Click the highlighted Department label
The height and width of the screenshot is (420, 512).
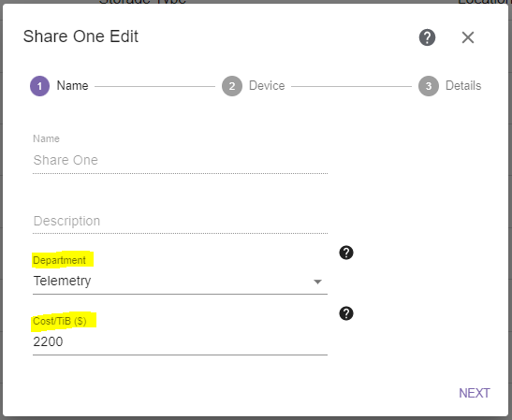point(59,260)
